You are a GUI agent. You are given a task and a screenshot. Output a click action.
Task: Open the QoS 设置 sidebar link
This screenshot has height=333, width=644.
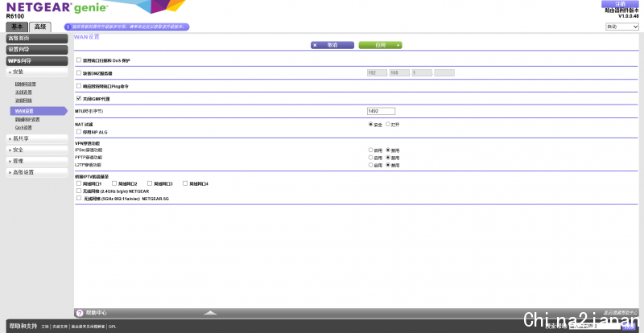point(23,128)
